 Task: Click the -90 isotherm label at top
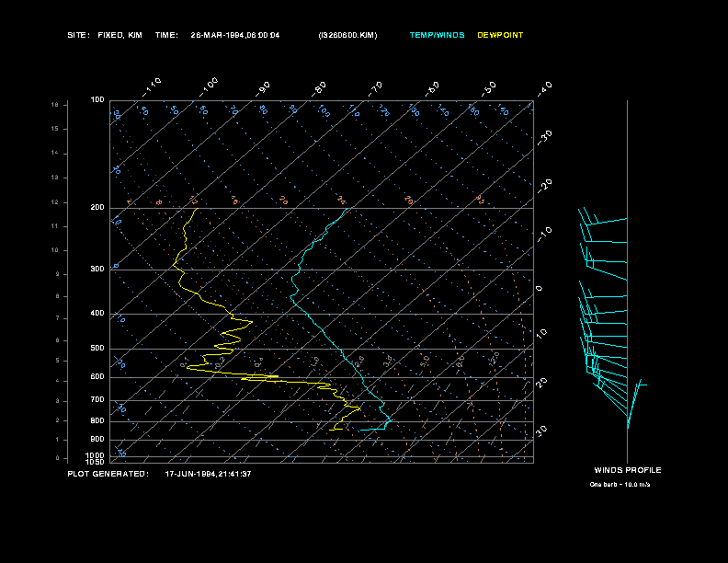coord(263,88)
